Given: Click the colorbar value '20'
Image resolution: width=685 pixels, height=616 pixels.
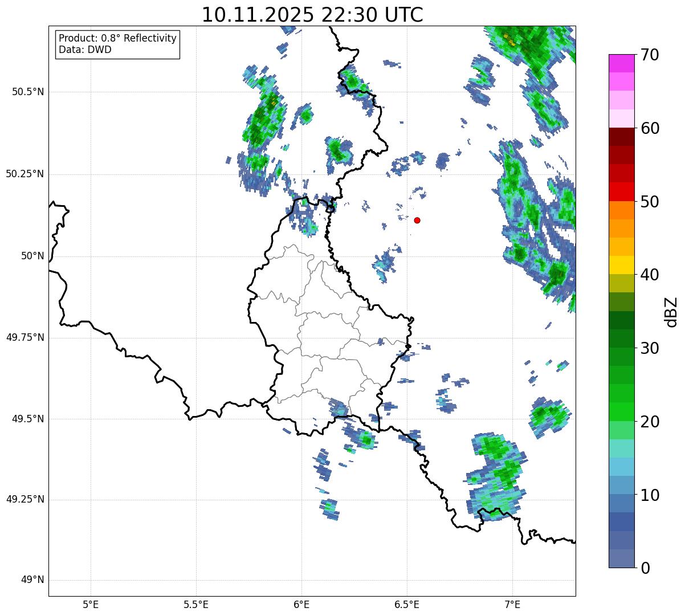Looking at the screenshot, I should click(650, 422).
